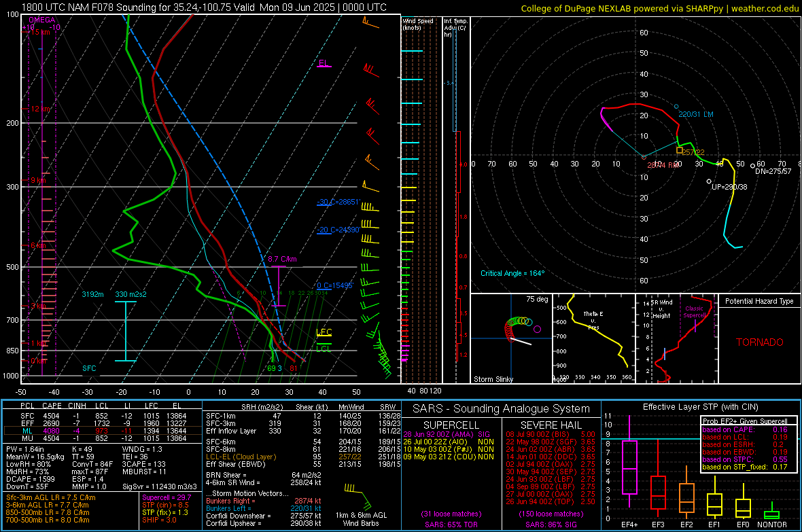Image resolution: width=802 pixels, height=532 pixels.
Task: Click the orange square mean-wind marker on hodograph
Action: pos(679,150)
